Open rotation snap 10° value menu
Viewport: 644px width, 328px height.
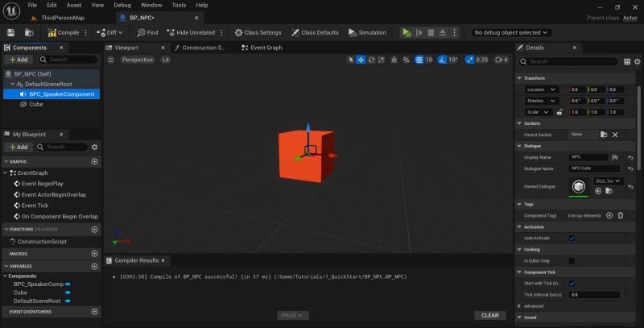453,60
